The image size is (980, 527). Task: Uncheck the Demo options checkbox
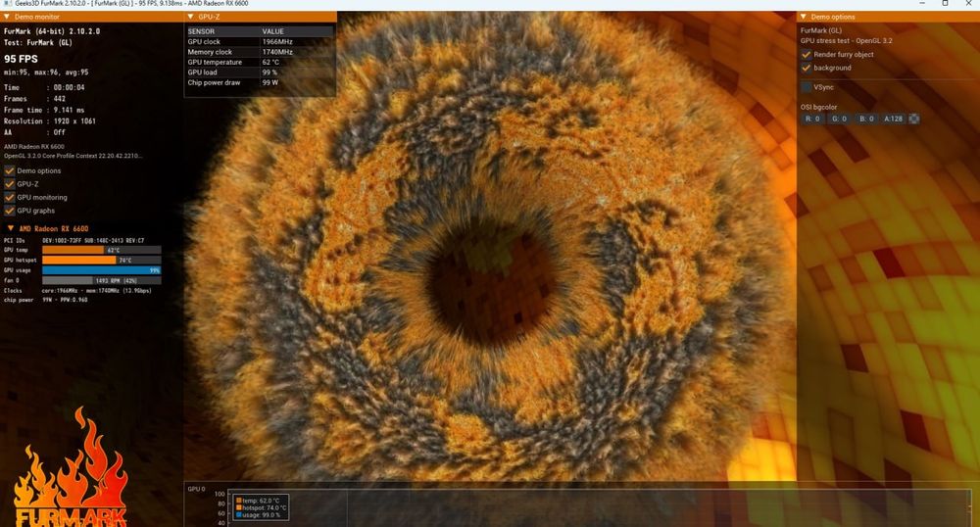pyautogui.click(x=10, y=170)
